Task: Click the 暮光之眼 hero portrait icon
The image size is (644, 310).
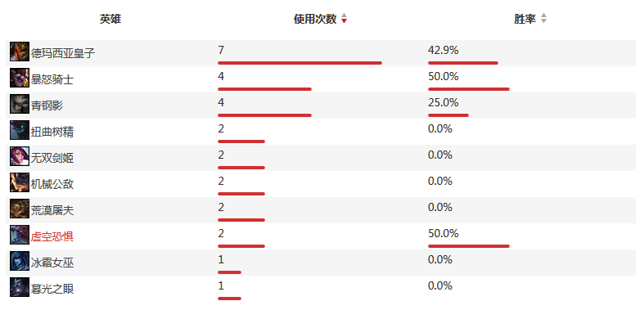Action: 20,287
